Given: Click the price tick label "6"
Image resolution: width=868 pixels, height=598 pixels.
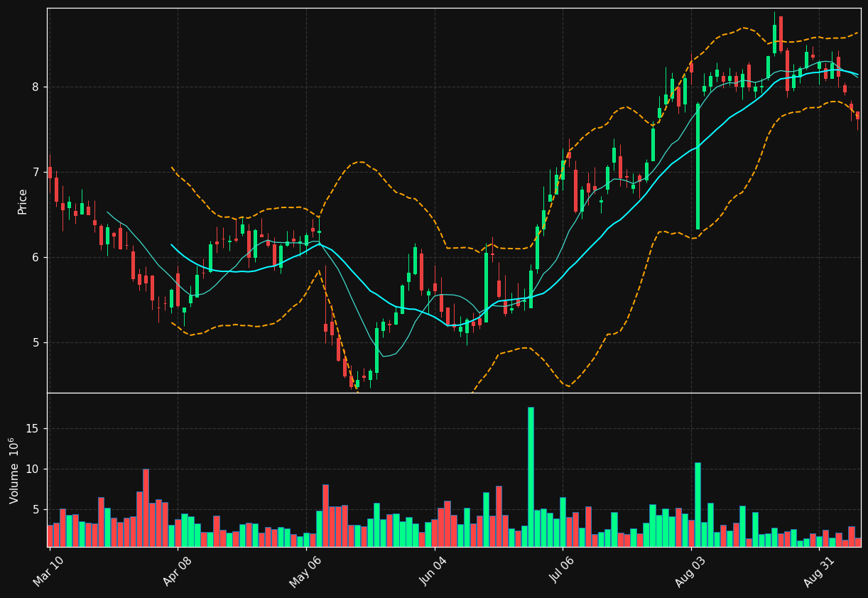Looking at the screenshot, I should [36, 258].
